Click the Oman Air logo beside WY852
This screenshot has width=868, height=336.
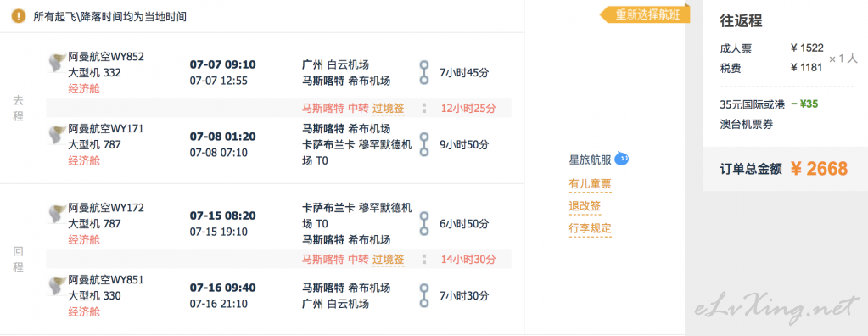[x=57, y=63]
